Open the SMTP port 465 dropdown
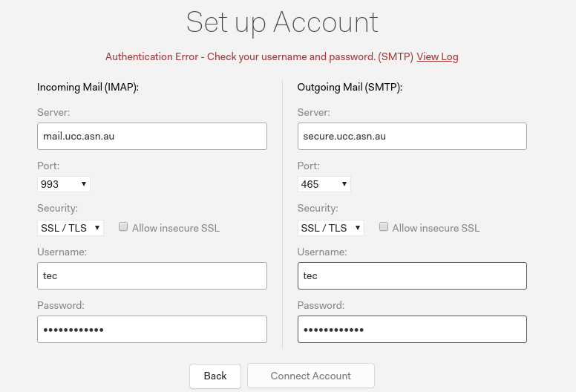Viewport: 576px width, 392px height. (324, 184)
